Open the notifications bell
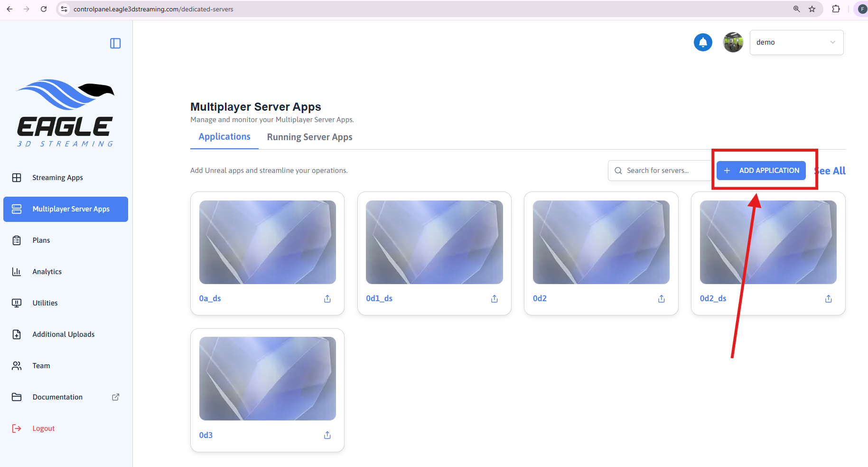 coord(703,42)
